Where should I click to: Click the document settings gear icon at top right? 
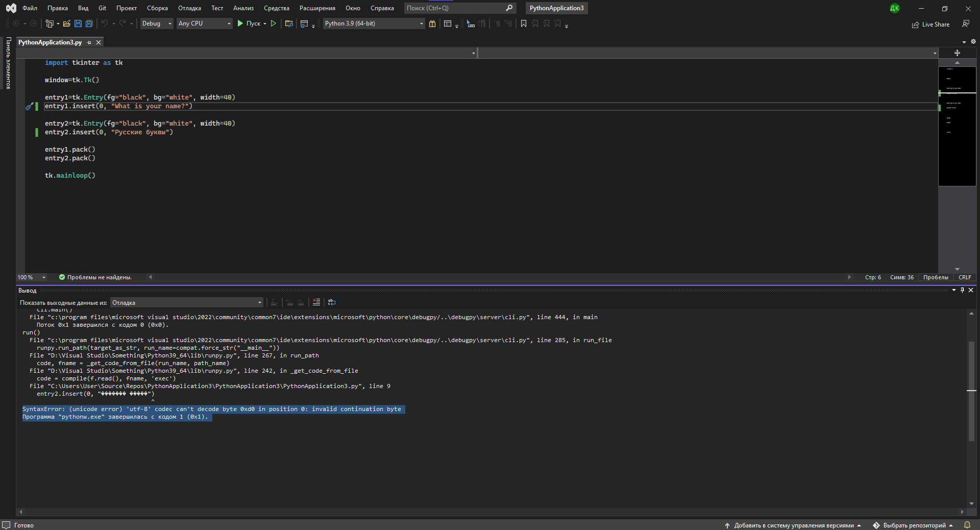coord(973,42)
